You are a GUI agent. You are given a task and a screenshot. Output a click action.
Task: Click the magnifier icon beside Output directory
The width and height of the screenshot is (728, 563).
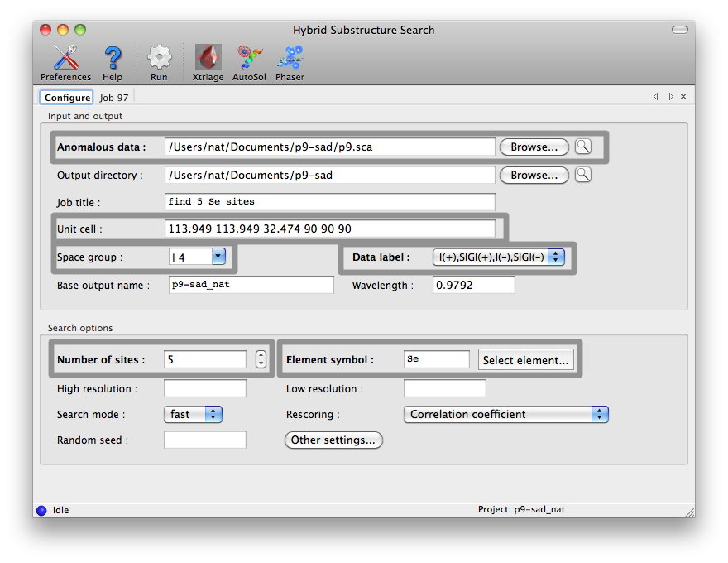[x=582, y=175]
